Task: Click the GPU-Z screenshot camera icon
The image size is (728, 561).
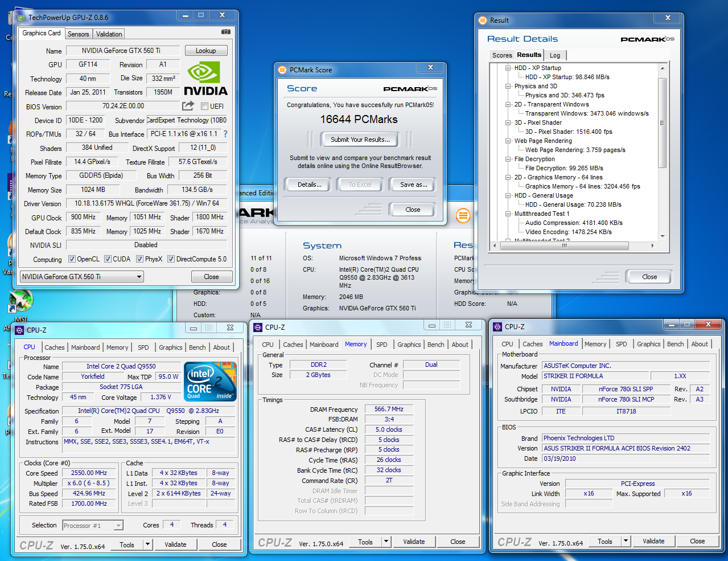Action: (226, 32)
